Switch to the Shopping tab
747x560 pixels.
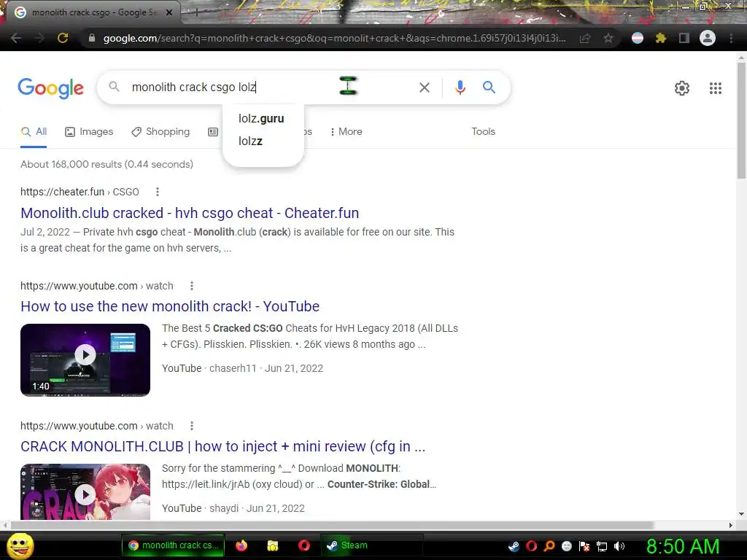click(x=160, y=132)
